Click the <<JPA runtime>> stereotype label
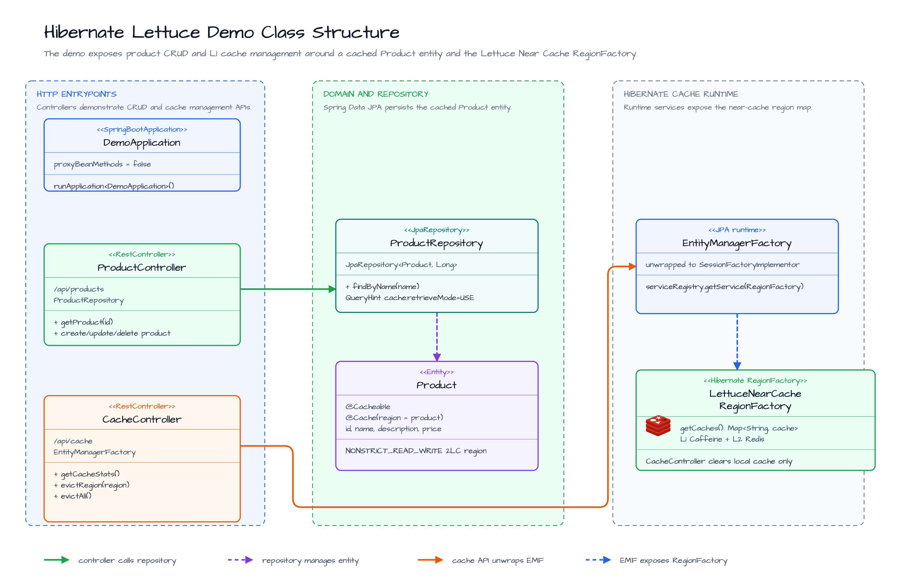907x588 pixels. coord(737,230)
